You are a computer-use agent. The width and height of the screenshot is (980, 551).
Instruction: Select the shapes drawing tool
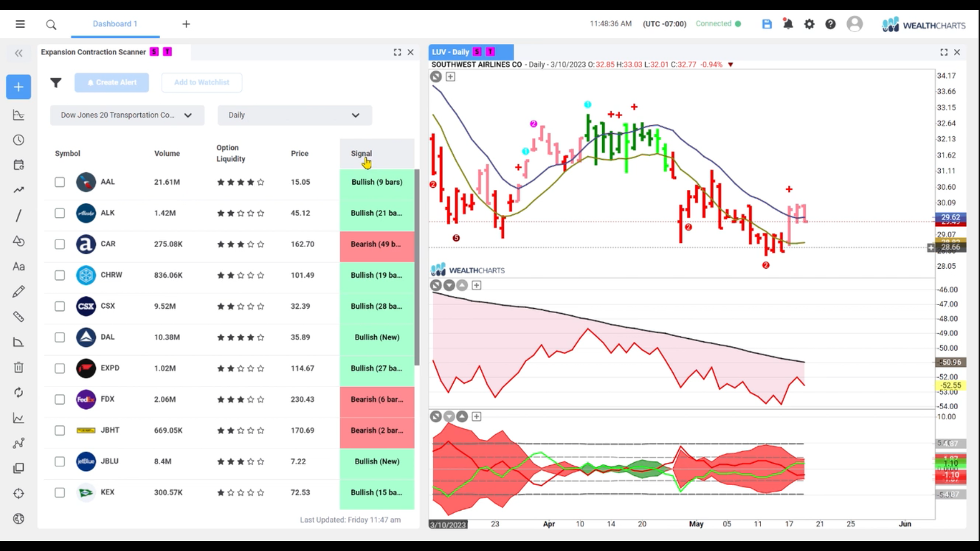click(18, 241)
